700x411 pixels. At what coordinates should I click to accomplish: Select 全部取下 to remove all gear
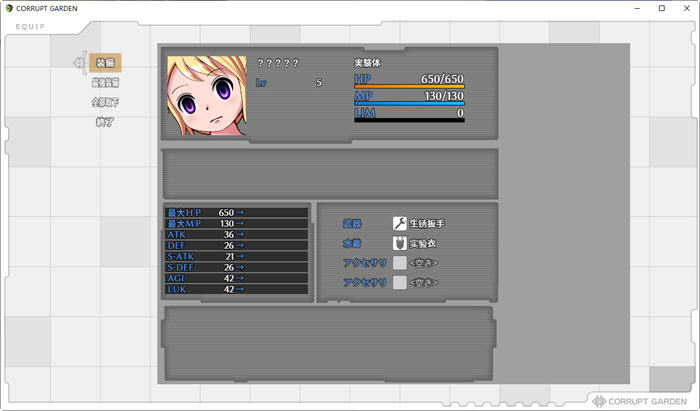[105, 102]
